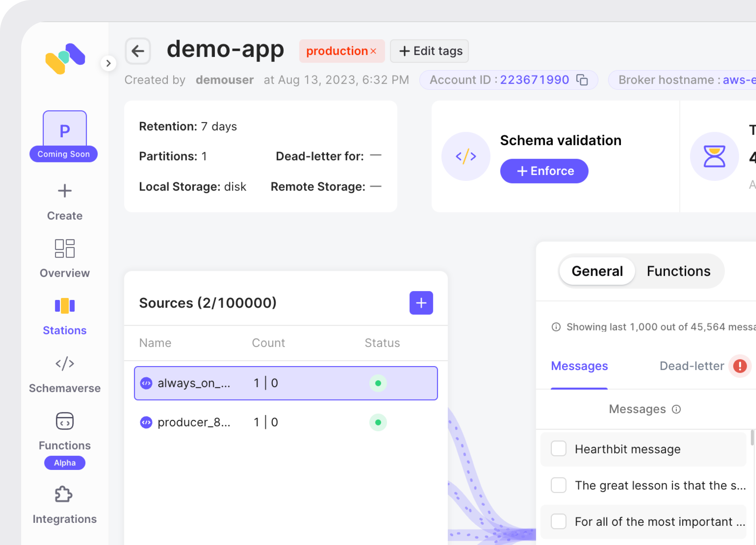
Task: Open the Create plus icon in the sidebar
Action: click(x=65, y=191)
